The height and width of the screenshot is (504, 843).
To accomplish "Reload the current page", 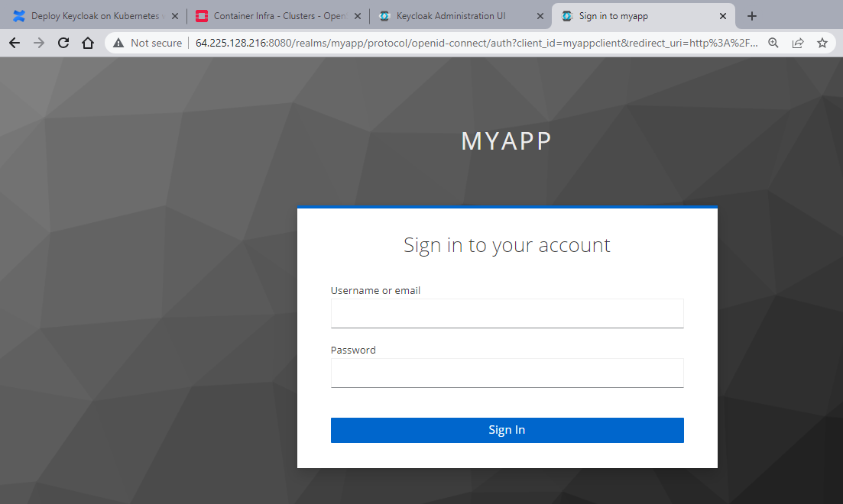I will pyautogui.click(x=63, y=44).
